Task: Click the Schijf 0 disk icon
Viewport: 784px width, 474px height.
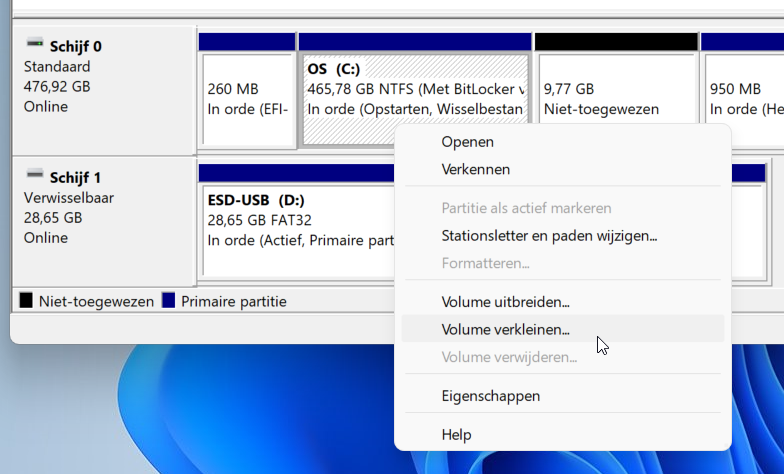Action: [x=34, y=44]
